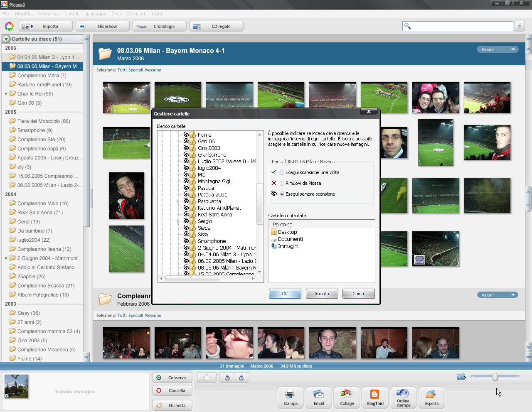Click the selfie two men thumbnail
Screen dimensions: 532x412
tap(435, 98)
